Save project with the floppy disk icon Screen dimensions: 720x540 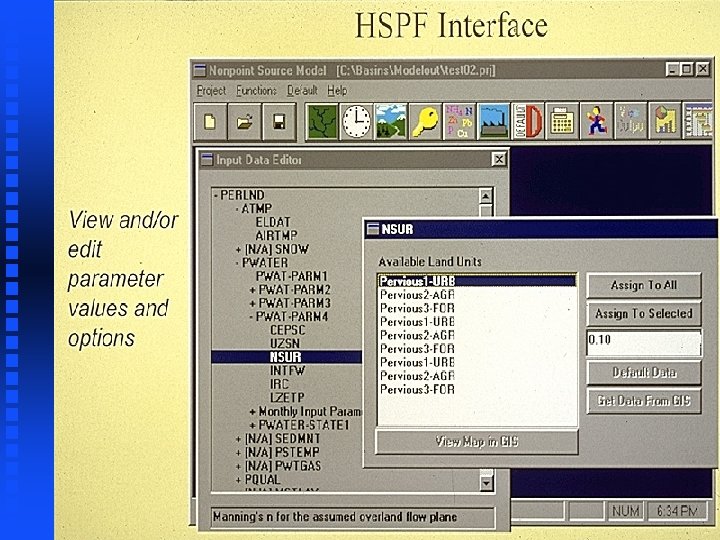[x=279, y=122]
